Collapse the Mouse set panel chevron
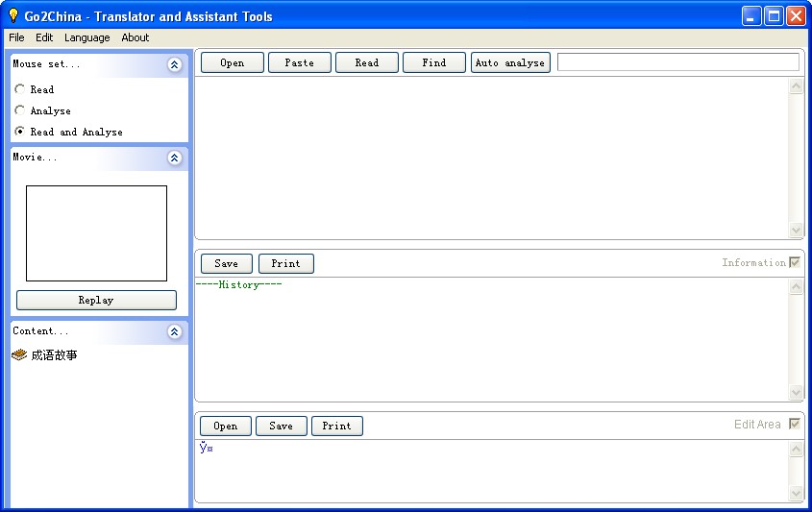This screenshot has width=812, height=512. [x=175, y=64]
